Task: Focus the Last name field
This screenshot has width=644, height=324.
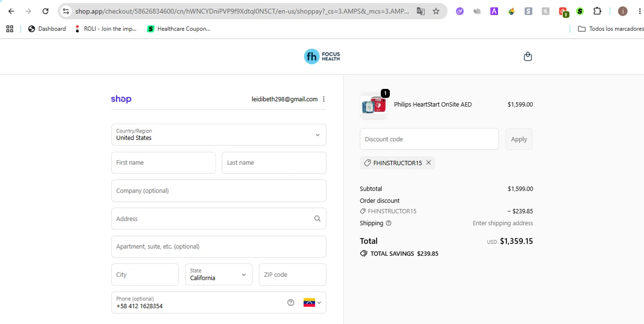Action: click(x=274, y=163)
